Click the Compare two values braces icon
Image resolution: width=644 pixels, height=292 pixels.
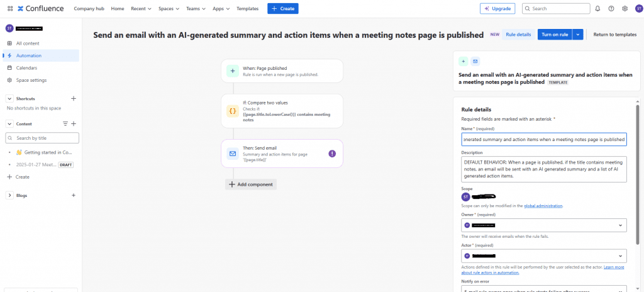point(233,111)
